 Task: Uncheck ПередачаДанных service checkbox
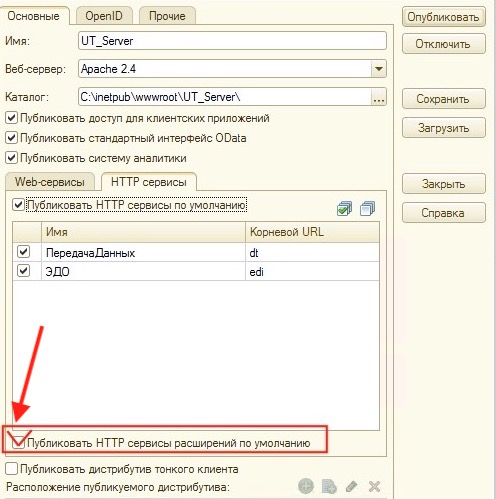[x=23, y=252]
